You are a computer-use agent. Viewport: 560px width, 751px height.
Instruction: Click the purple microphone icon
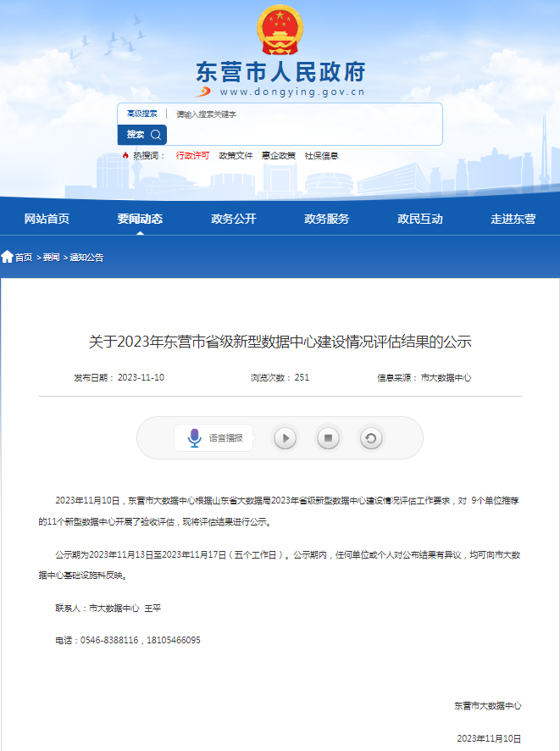point(194,437)
